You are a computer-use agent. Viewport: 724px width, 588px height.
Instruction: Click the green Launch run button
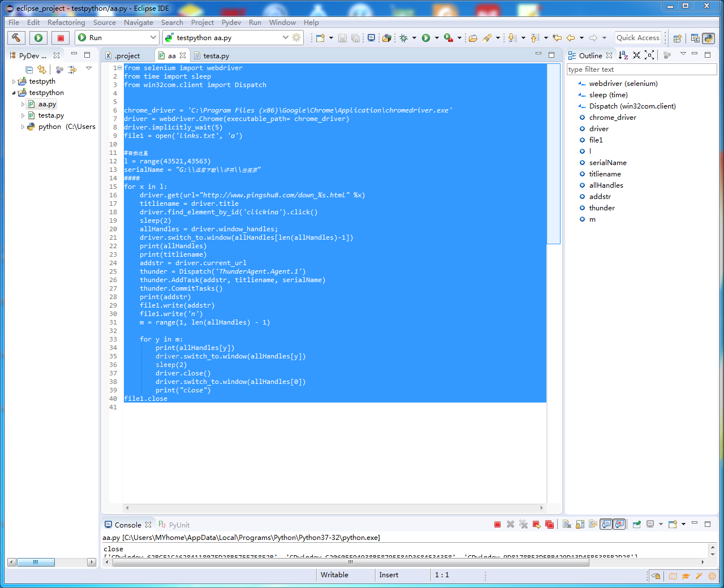[38, 38]
